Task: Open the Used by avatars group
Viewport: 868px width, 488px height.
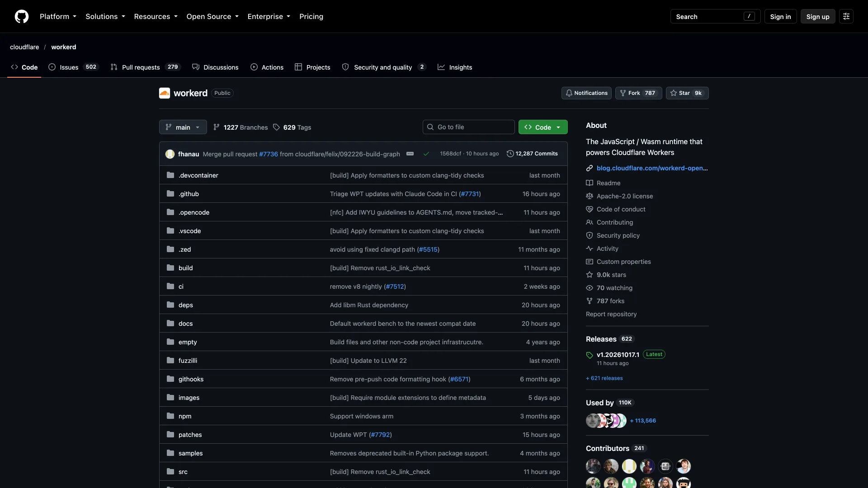Action: (606, 421)
